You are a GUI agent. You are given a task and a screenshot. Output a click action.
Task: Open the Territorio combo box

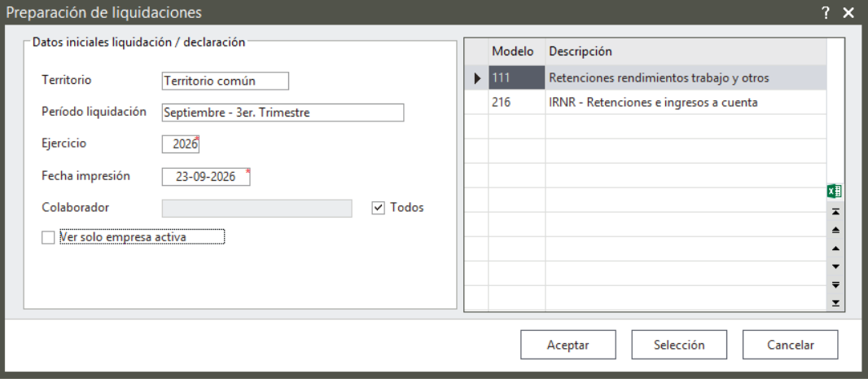226,81
